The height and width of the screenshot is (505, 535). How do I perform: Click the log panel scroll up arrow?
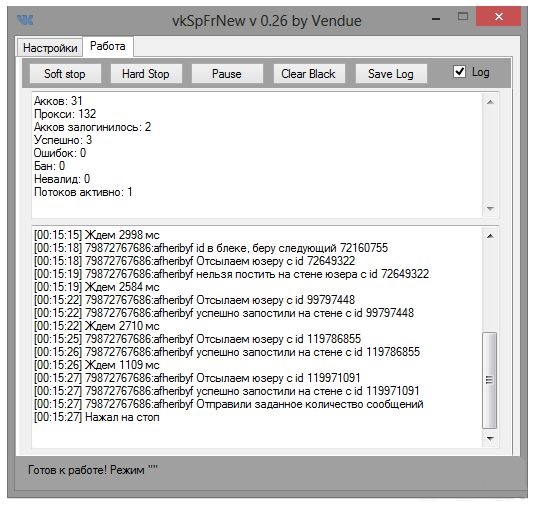tap(490, 236)
